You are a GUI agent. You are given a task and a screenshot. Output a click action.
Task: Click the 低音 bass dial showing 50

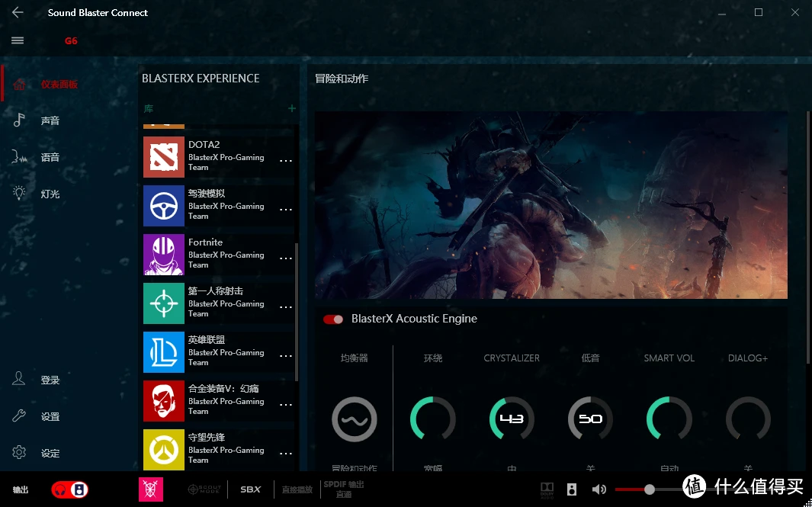click(590, 419)
